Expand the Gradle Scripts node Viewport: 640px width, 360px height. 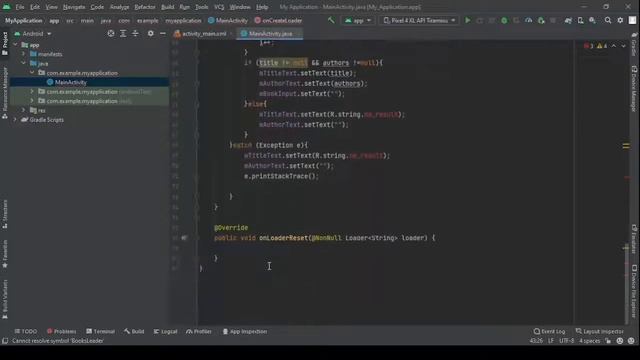[x=16, y=120]
